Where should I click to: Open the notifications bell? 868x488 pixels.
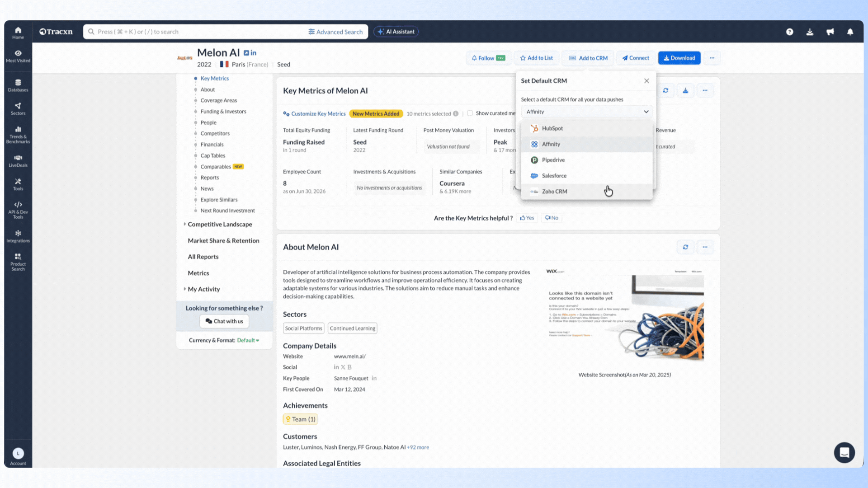850,32
